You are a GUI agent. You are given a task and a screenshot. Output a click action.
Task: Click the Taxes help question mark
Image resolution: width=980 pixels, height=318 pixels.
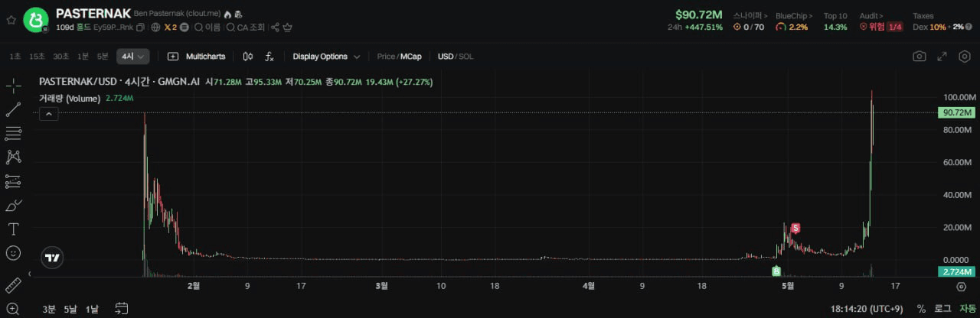pyautogui.click(x=968, y=27)
